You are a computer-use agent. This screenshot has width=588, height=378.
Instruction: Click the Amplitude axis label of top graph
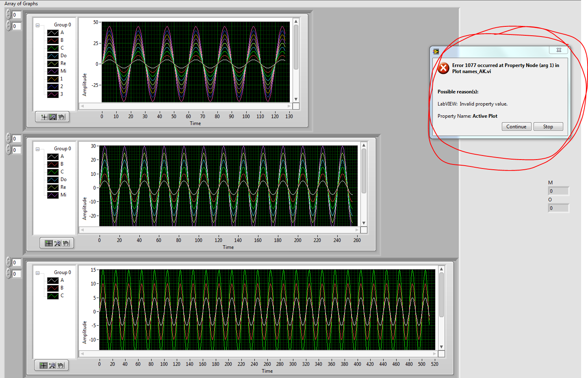click(85, 84)
